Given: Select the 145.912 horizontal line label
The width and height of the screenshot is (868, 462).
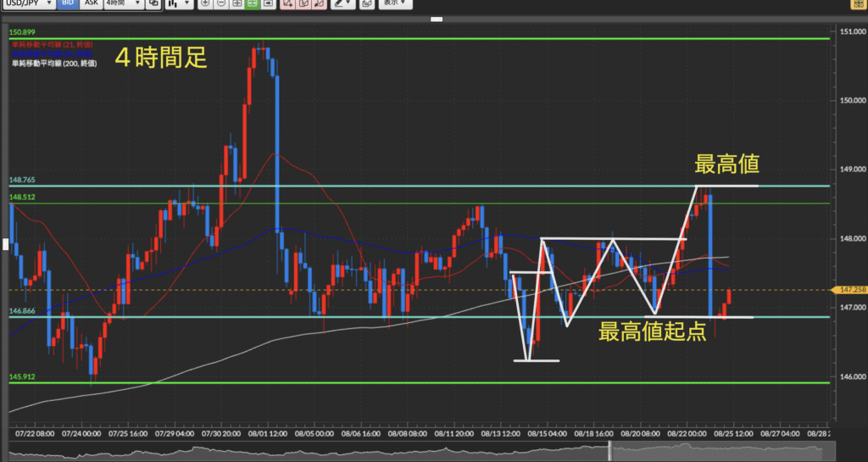Looking at the screenshot, I should (x=21, y=376).
